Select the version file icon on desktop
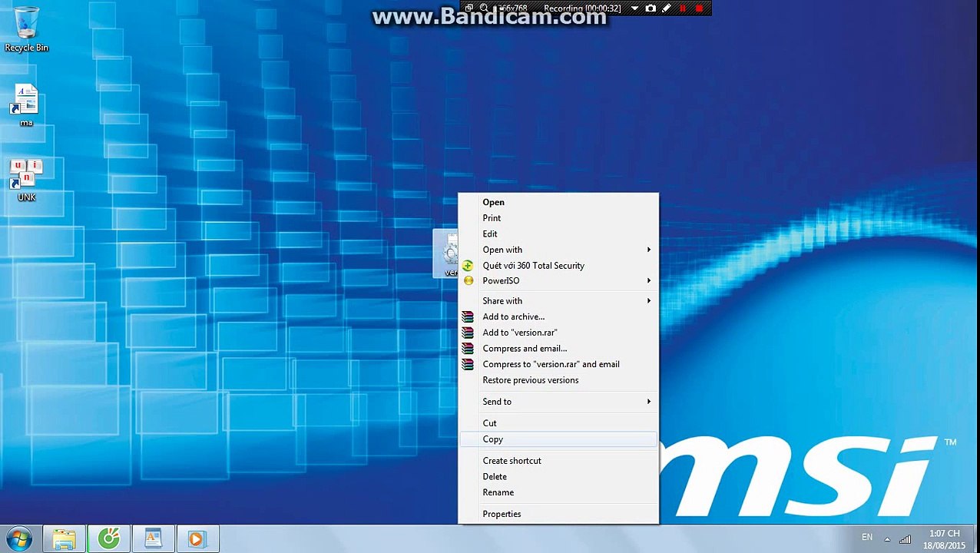Image resolution: width=980 pixels, height=553 pixels. [446, 253]
